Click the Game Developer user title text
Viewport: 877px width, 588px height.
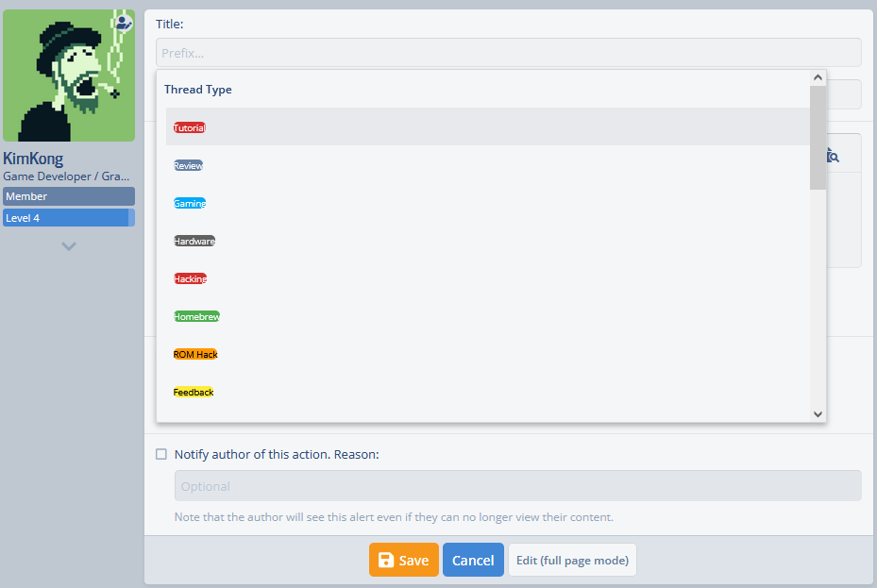(x=66, y=176)
